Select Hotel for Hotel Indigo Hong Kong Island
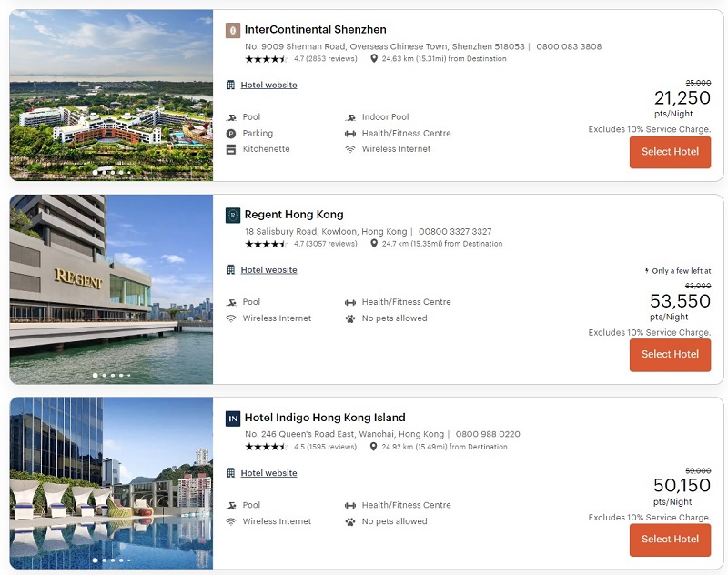 tap(670, 540)
